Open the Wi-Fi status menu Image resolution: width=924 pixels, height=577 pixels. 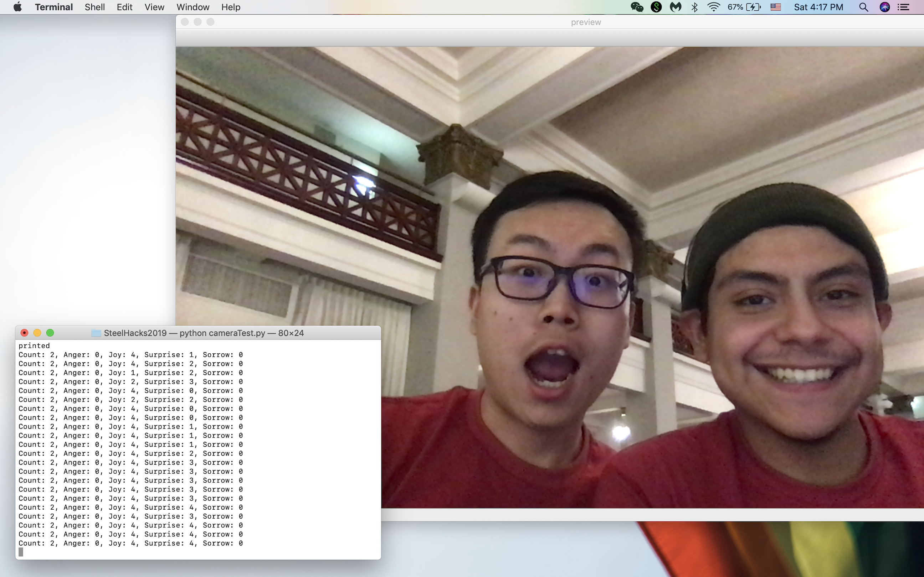[x=713, y=7]
